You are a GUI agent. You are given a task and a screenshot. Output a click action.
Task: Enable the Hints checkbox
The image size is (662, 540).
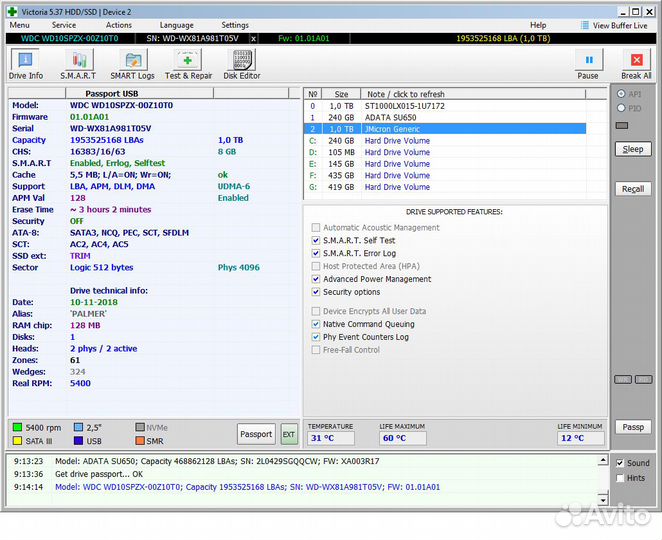click(x=619, y=478)
